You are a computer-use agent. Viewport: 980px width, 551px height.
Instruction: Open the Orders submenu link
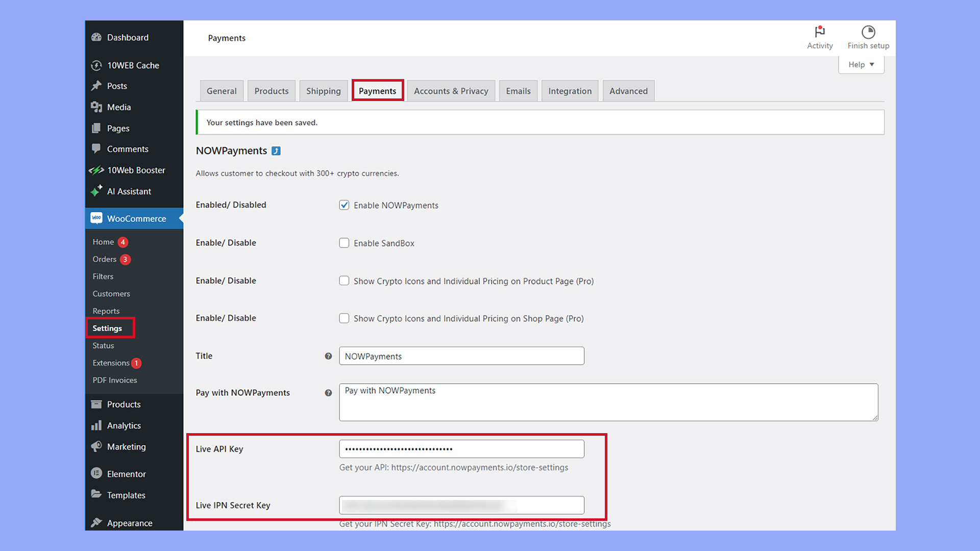(x=105, y=259)
